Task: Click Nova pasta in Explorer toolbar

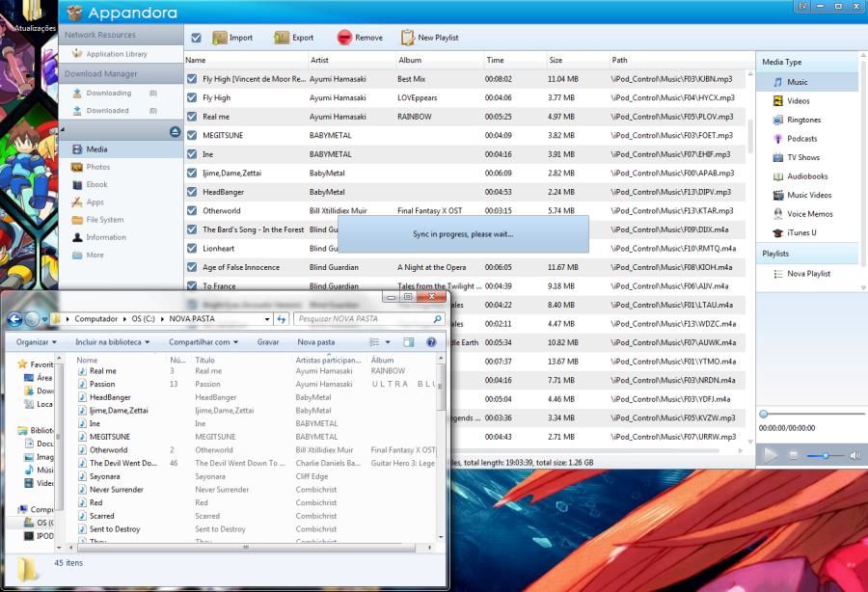Action: pyautogui.click(x=316, y=342)
